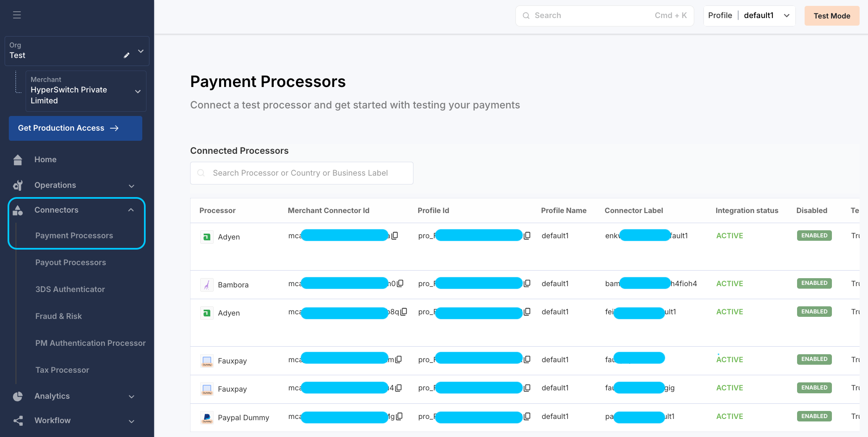
Task: Click the Home house icon
Action: (x=18, y=160)
